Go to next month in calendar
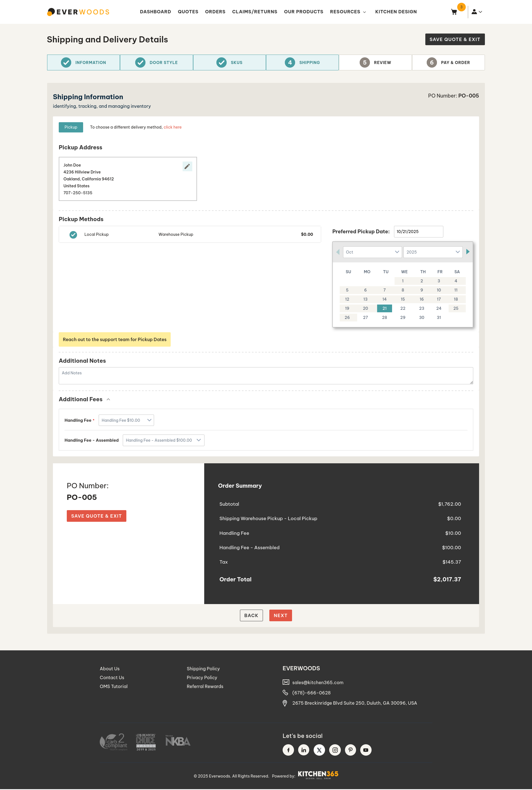The image size is (532, 790). click(467, 252)
